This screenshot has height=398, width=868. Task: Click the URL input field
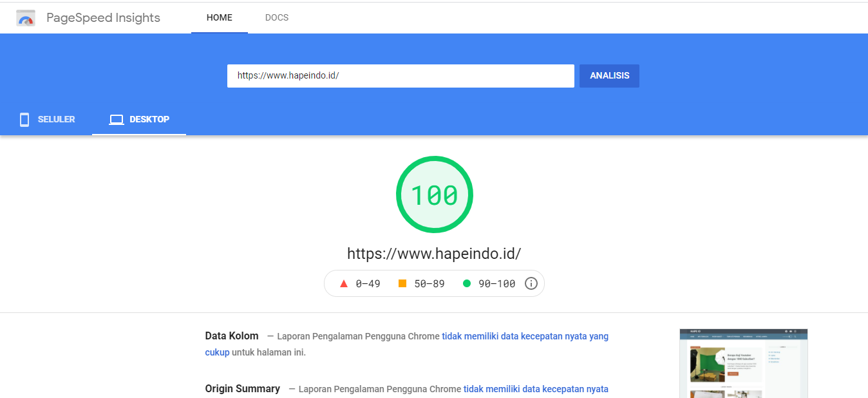click(x=401, y=76)
